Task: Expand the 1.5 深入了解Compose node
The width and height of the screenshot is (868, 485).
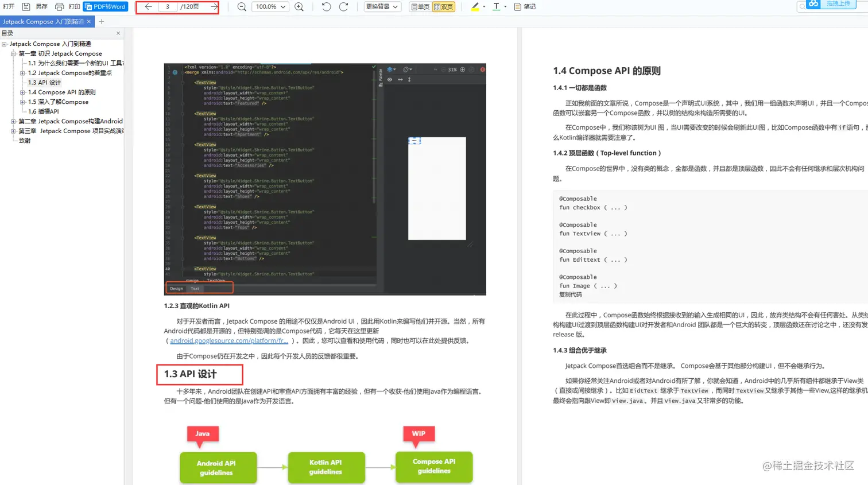Action: 22,102
